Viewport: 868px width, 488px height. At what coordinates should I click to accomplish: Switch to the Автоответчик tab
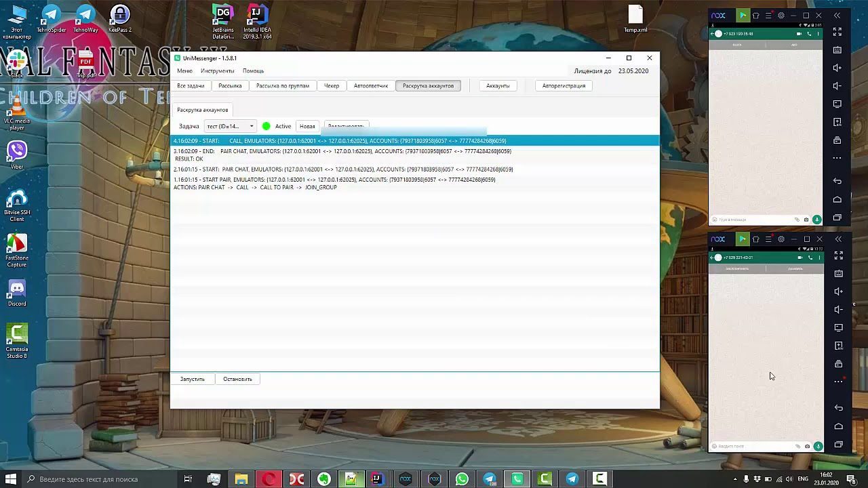point(371,85)
